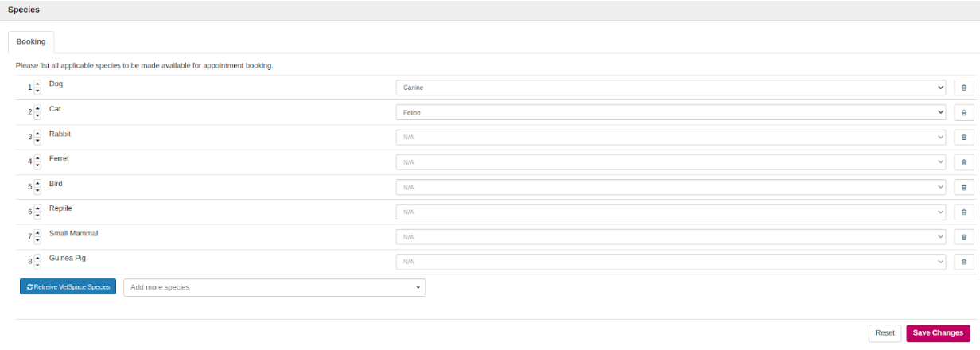Open the N/A dropdown for Rabbit

pos(671,138)
